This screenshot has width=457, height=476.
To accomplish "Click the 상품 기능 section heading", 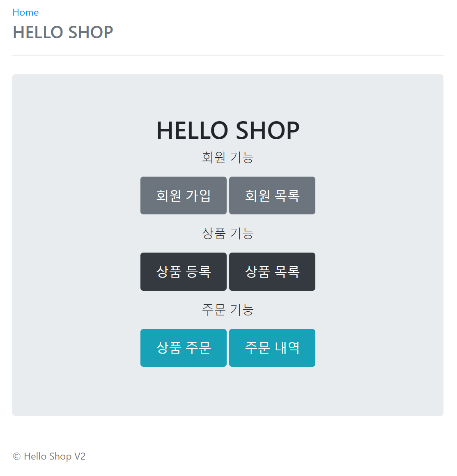I will (228, 233).
